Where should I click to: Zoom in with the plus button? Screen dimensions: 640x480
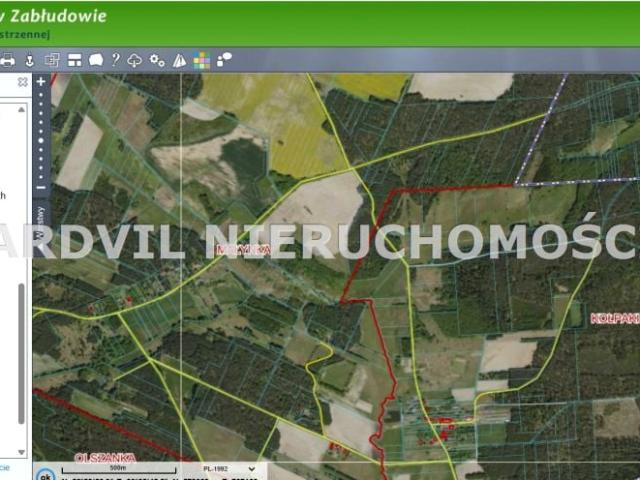point(41,82)
